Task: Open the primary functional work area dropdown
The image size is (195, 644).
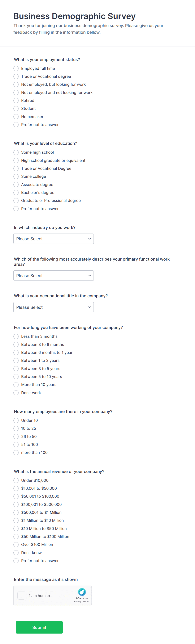Action: [x=53, y=275]
